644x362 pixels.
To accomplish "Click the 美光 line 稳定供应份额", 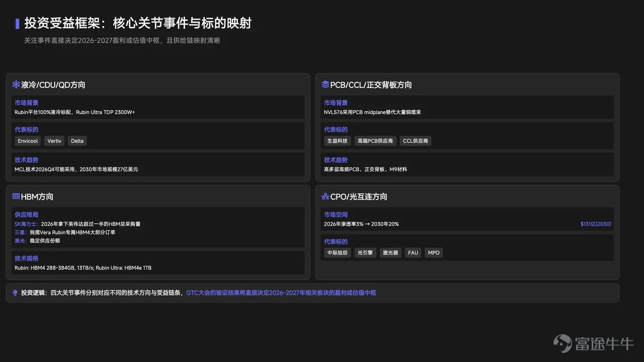I will (37, 241).
